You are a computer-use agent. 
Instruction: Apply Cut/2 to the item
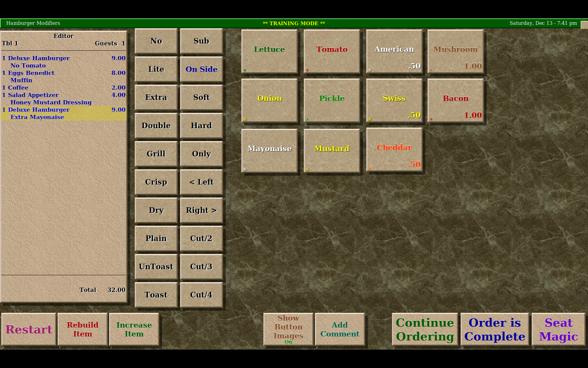point(201,238)
